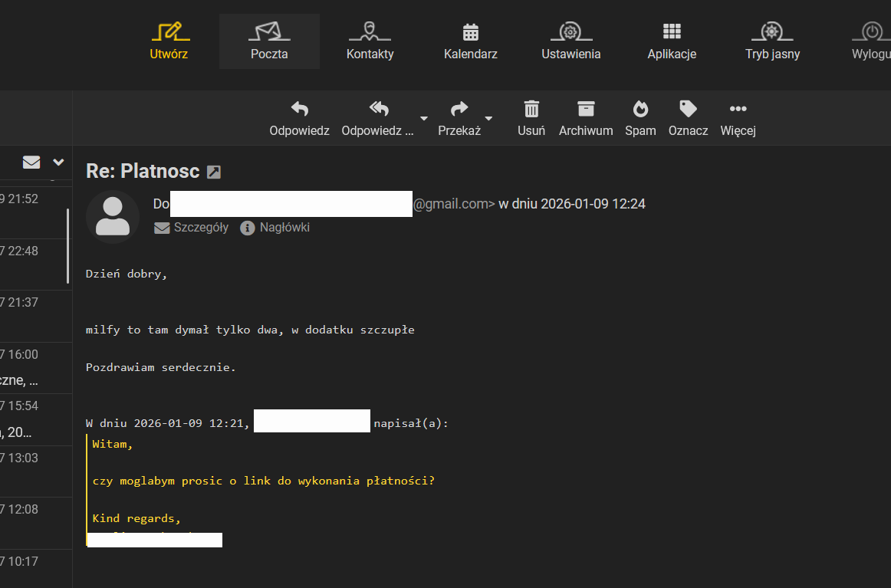The width and height of the screenshot is (891, 588).
Task: Open the Kalendarz calendar icon
Action: [470, 32]
